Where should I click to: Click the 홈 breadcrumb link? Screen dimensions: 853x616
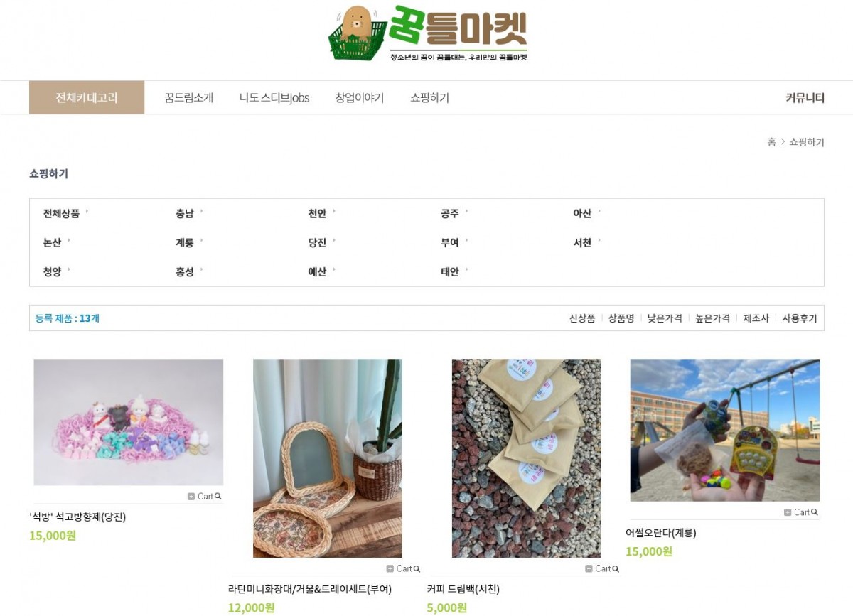[x=771, y=142]
